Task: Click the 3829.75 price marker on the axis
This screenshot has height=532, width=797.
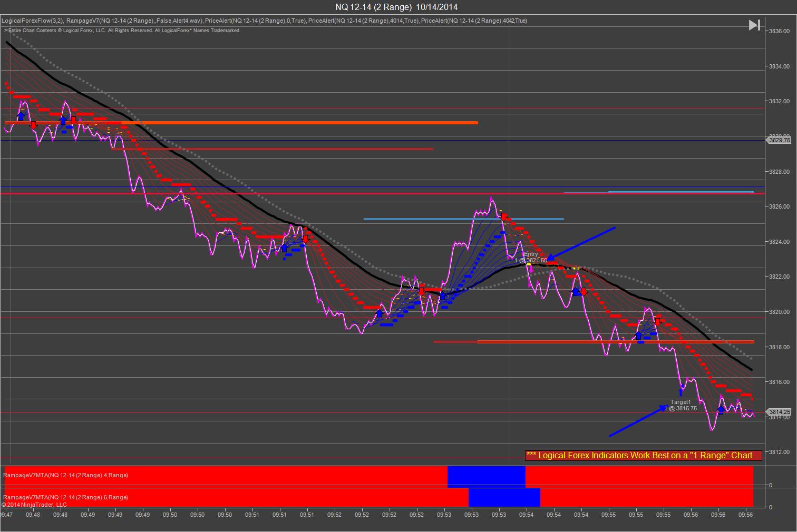Action: (780, 140)
